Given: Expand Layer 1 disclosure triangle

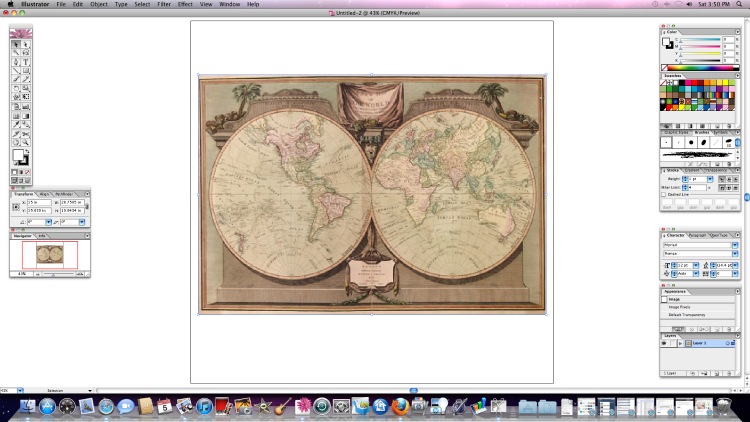Looking at the screenshot, I should pos(680,344).
